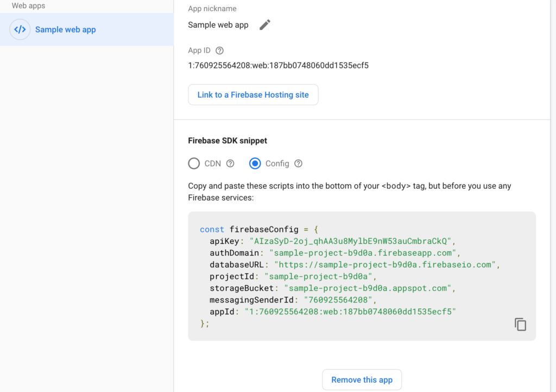Viewport: 556px width, 392px height.
Task: Click the appId string in firebaseConfig
Action: coord(350,312)
